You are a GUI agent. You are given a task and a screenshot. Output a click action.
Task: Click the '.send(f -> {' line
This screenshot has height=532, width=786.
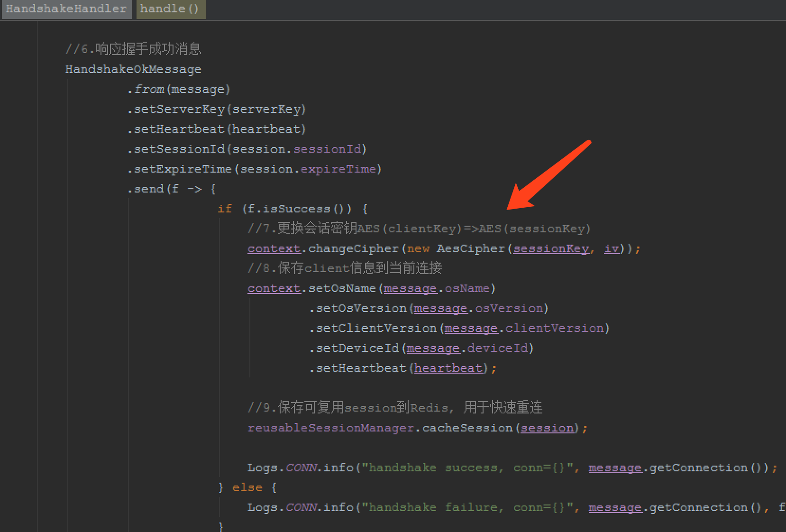(172, 189)
